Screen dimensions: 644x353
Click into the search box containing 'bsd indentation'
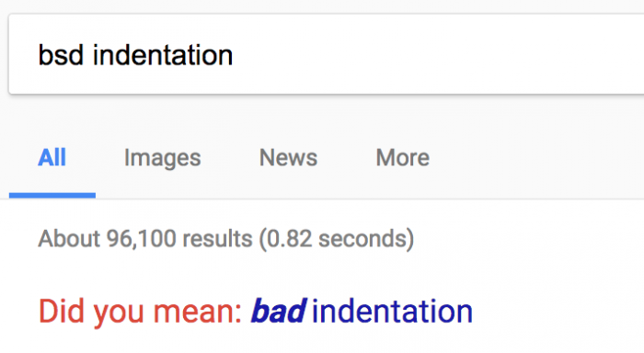[x=327, y=54]
